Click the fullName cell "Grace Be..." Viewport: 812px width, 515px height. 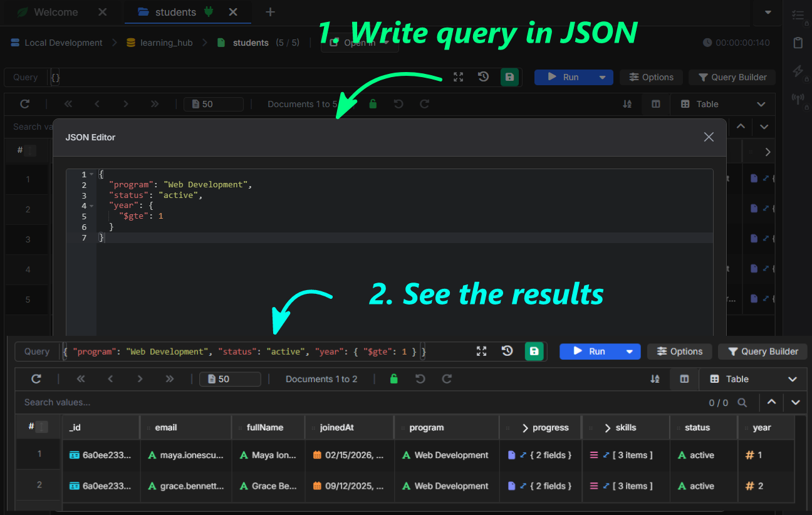[268, 486]
